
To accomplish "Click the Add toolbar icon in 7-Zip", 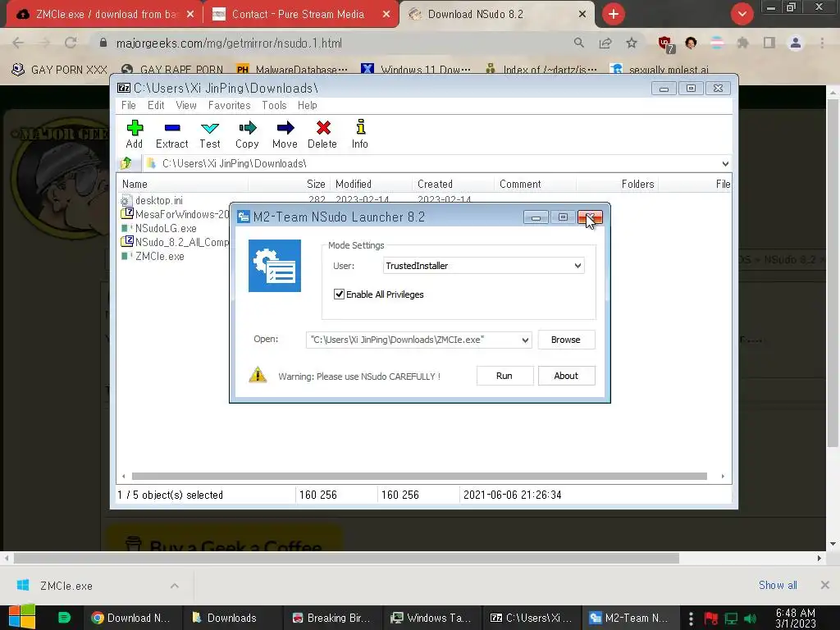I will (135, 127).
